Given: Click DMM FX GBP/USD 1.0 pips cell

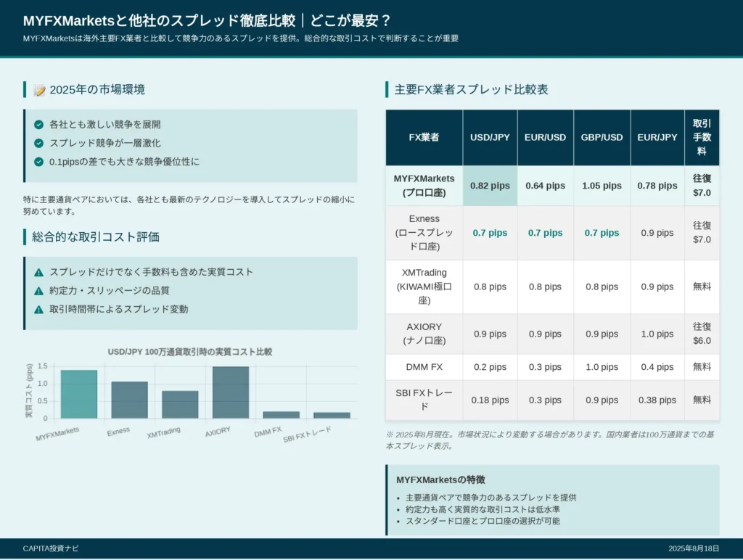Looking at the screenshot, I should 602,367.
